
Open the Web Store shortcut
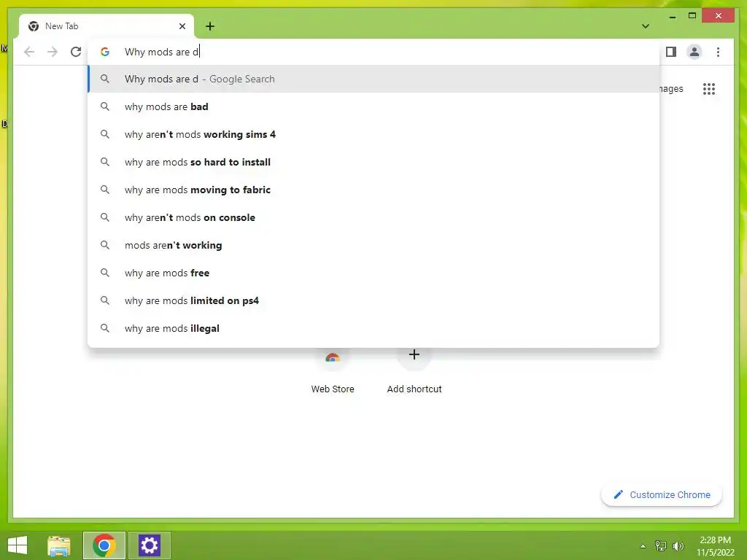[333, 371]
